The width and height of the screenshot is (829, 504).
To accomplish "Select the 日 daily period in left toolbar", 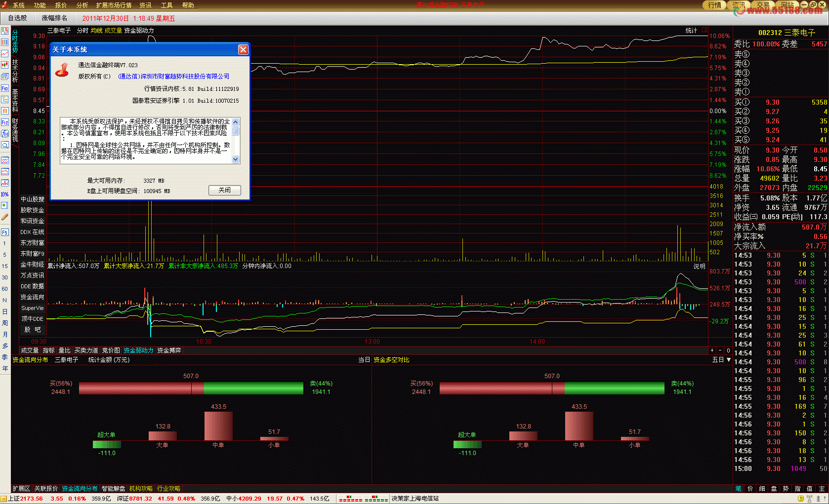I will click(x=4, y=311).
